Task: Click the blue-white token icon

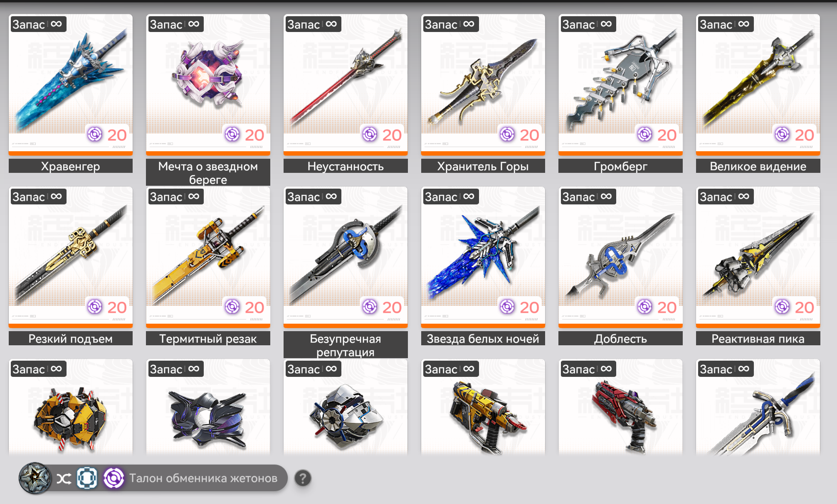Action: tap(87, 478)
